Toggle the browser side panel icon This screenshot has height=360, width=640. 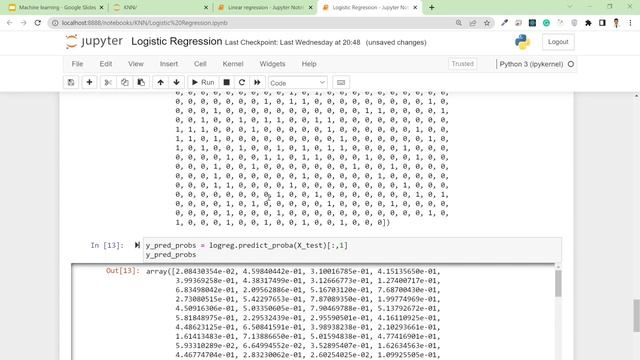tap(602, 23)
